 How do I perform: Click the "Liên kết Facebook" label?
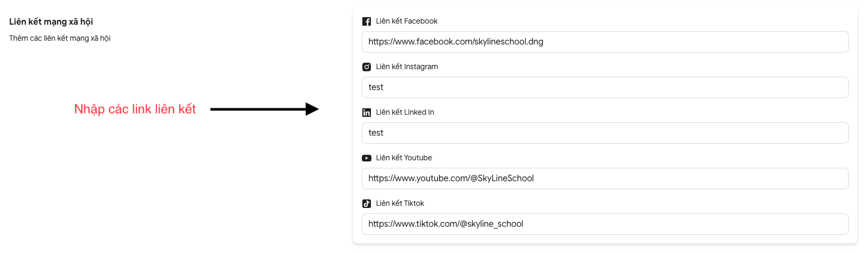[x=406, y=21]
